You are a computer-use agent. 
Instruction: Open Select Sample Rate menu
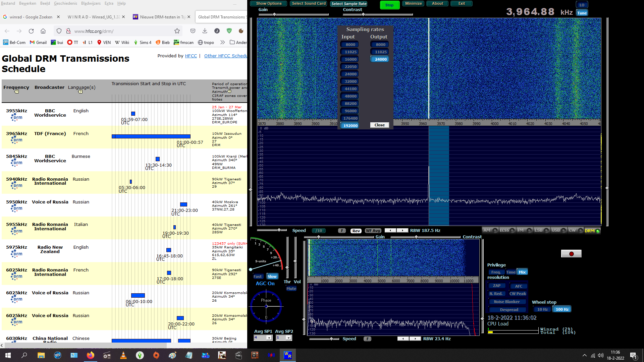tap(349, 4)
